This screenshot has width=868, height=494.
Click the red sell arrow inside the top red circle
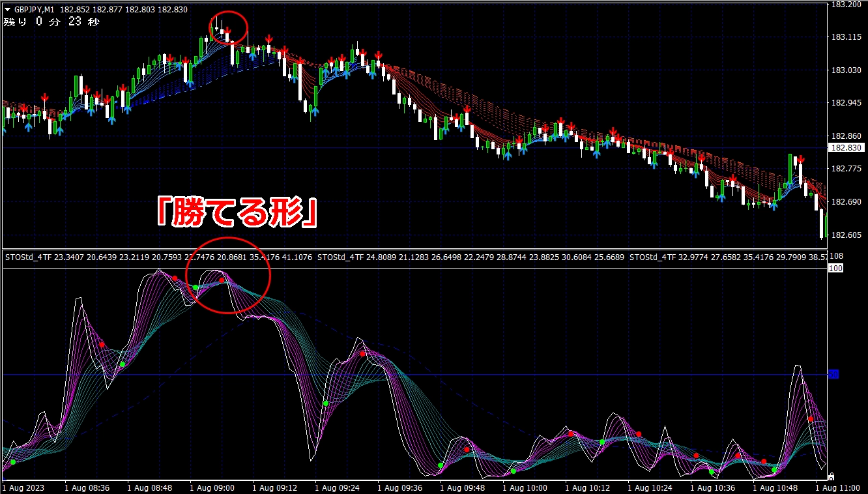pos(227,31)
